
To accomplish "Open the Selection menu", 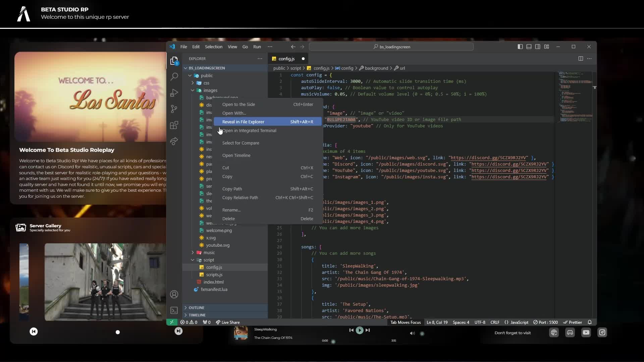I will 214,47.
